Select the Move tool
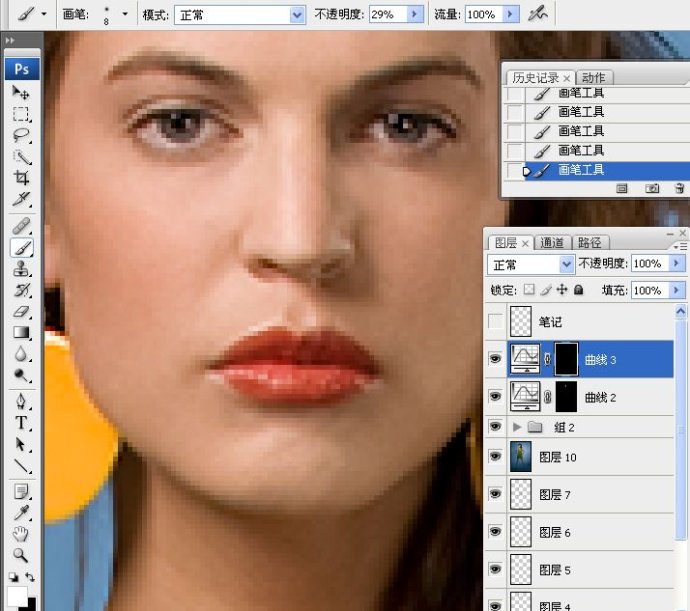Screen dimensions: 690x611 (x=21, y=92)
